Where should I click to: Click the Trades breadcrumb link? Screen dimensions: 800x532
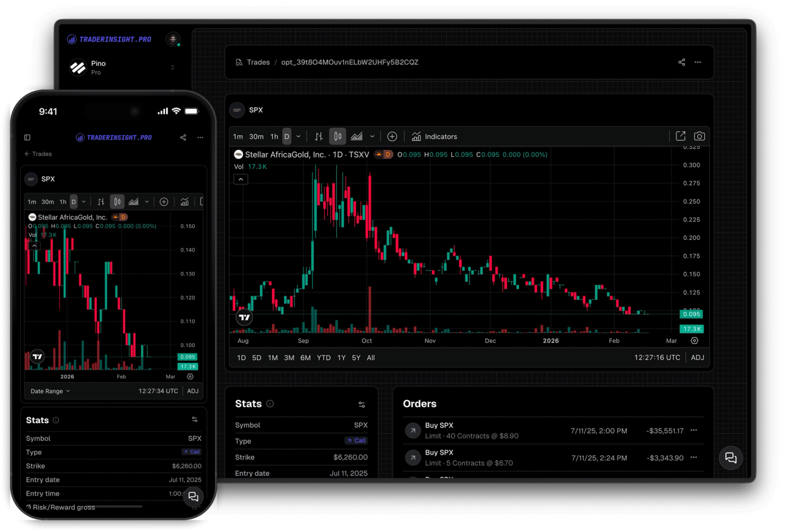pyautogui.click(x=258, y=62)
